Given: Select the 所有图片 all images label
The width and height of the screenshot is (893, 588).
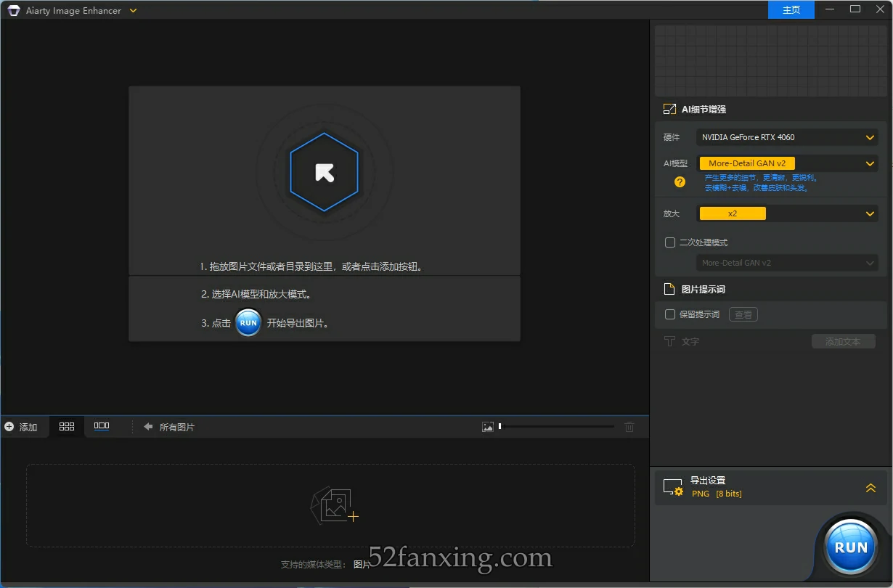Looking at the screenshot, I should pos(177,427).
